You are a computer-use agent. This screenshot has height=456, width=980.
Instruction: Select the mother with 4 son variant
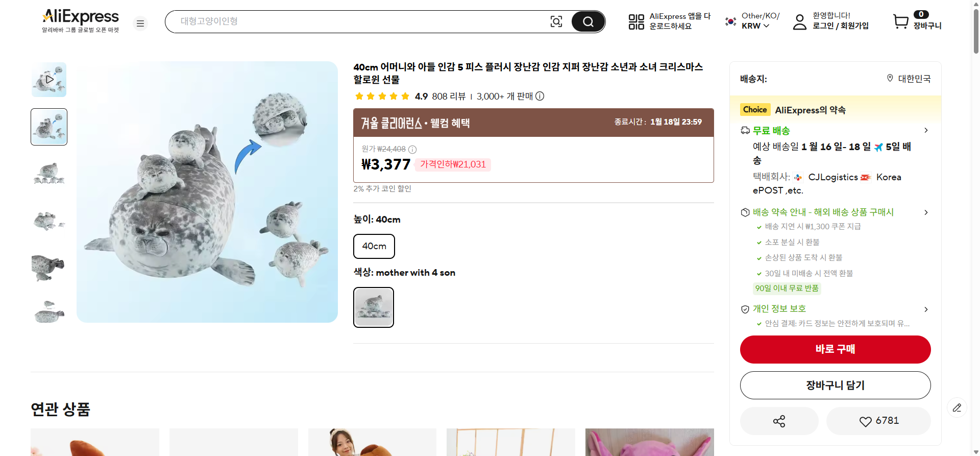(x=373, y=307)
